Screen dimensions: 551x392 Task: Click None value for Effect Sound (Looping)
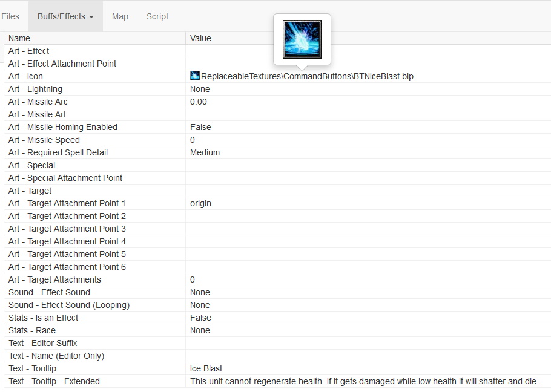(200, 305)
